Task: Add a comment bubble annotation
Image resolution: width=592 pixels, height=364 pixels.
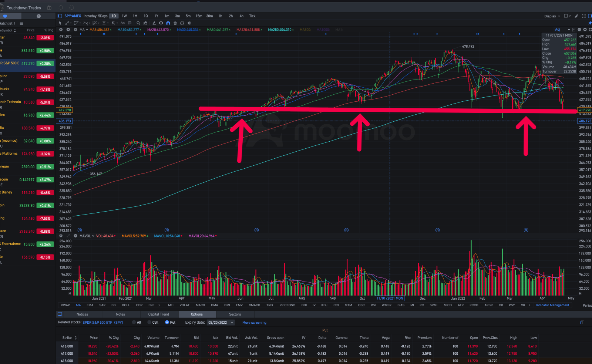Action: (x=129, y=23)
